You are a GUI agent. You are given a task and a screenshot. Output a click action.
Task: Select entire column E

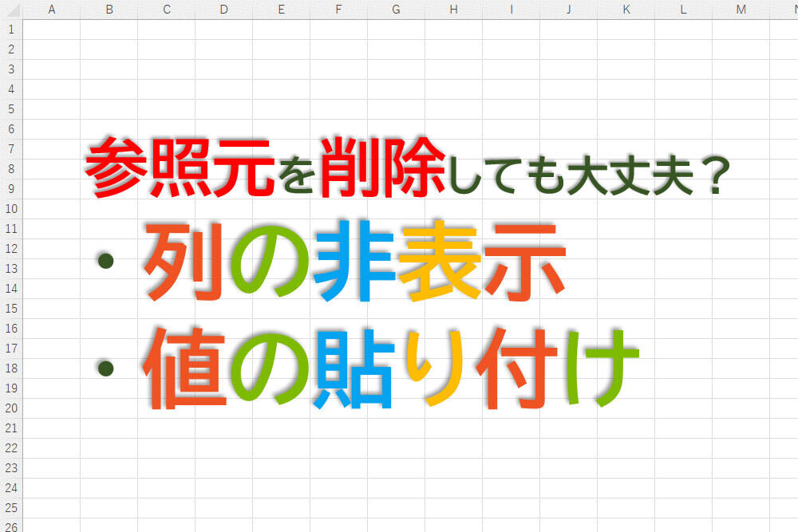click(282, 10)
